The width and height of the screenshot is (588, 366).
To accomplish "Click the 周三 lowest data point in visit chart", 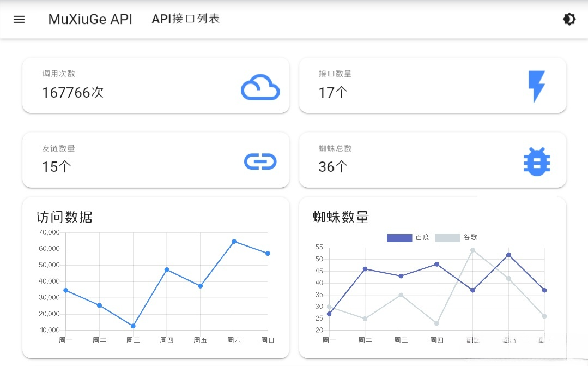I will coord(132,326).
